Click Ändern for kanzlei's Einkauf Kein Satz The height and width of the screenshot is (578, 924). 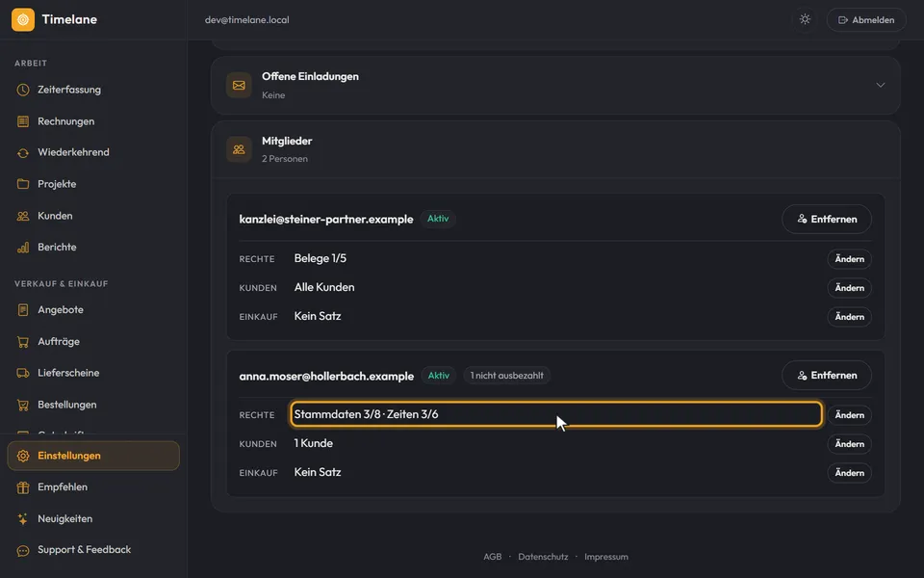(849, 317)
